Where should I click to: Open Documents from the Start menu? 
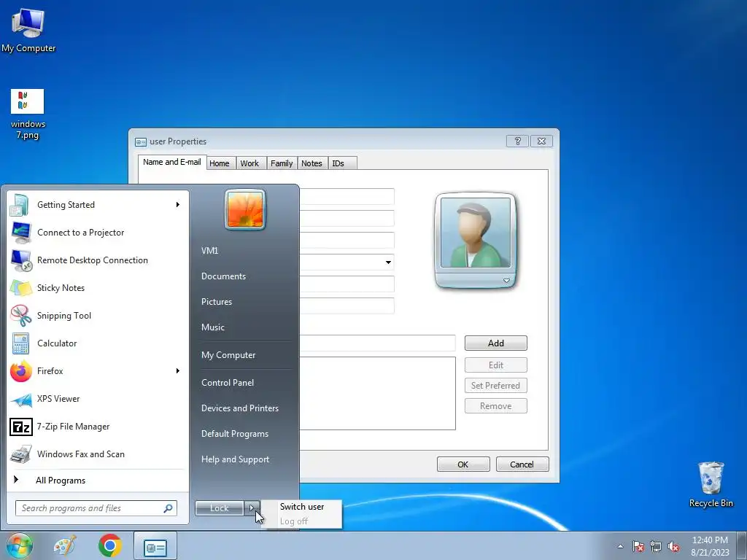tap(223, 276)
